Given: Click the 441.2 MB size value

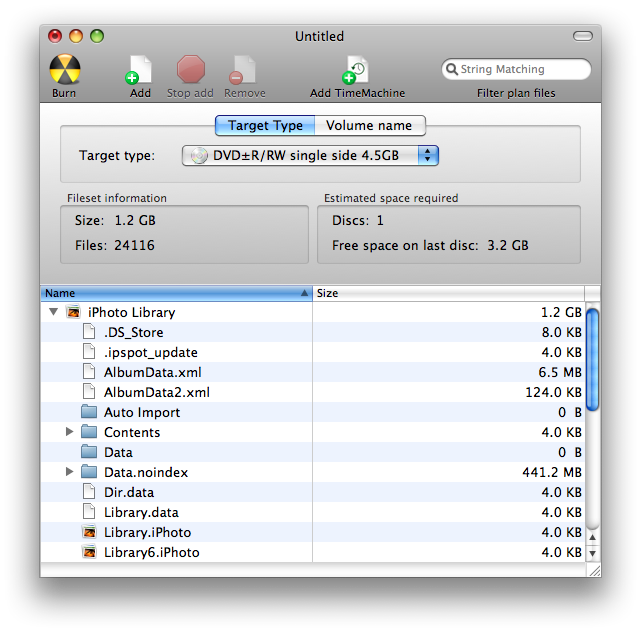Looking at the screenshot, I should [552, 472].
